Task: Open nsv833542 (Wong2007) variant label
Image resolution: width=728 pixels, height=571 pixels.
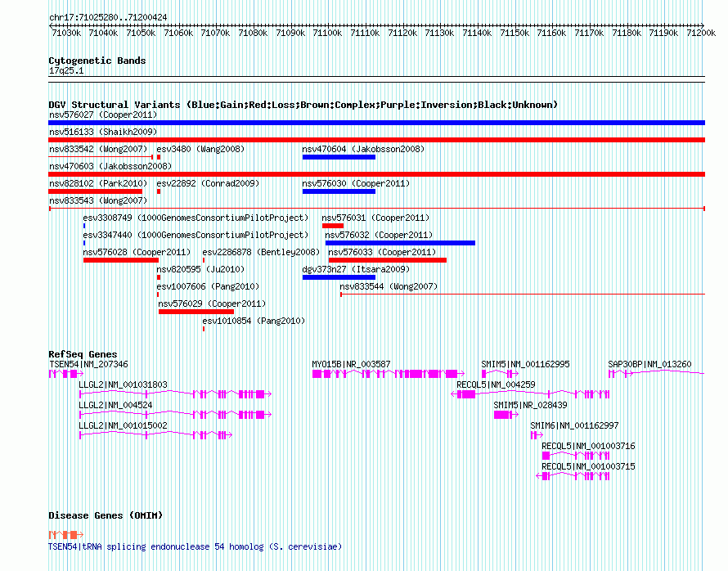Action: point(98,150)
